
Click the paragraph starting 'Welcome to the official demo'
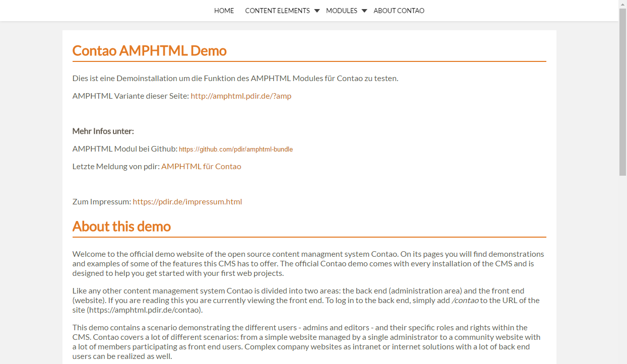[308, 264]
